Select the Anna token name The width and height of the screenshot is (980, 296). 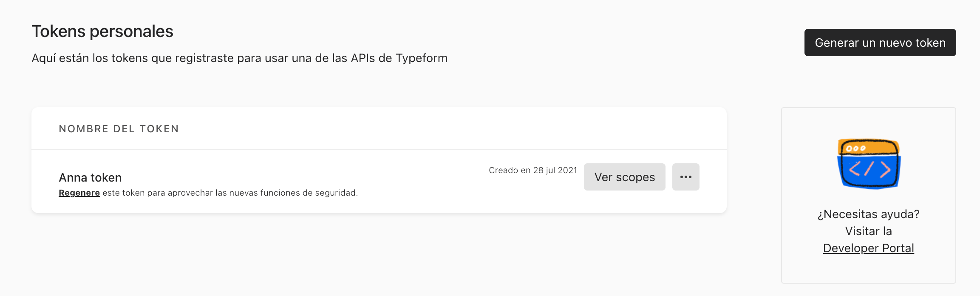(x=90, y=177)
